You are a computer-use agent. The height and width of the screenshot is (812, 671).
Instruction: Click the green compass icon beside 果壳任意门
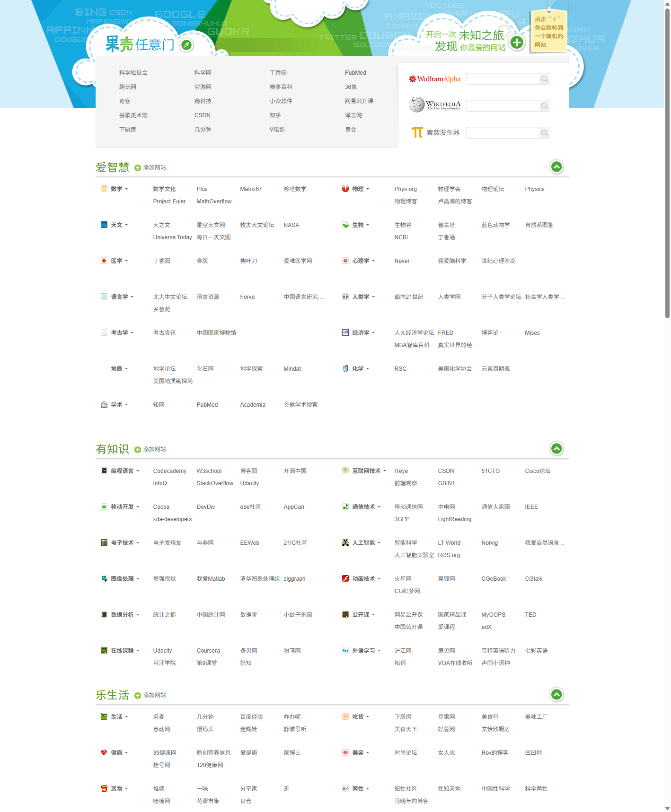pos(187,45)
